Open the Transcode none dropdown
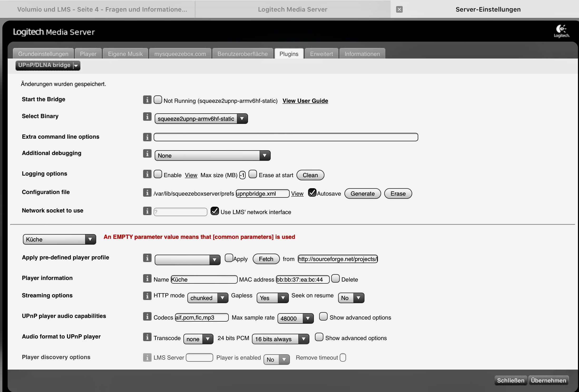Viewport: 579px width, 392px height. click(x=198, y=339)
